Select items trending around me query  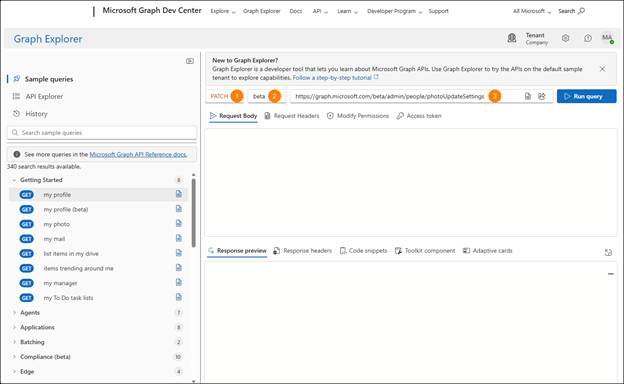tap(98, 268)
